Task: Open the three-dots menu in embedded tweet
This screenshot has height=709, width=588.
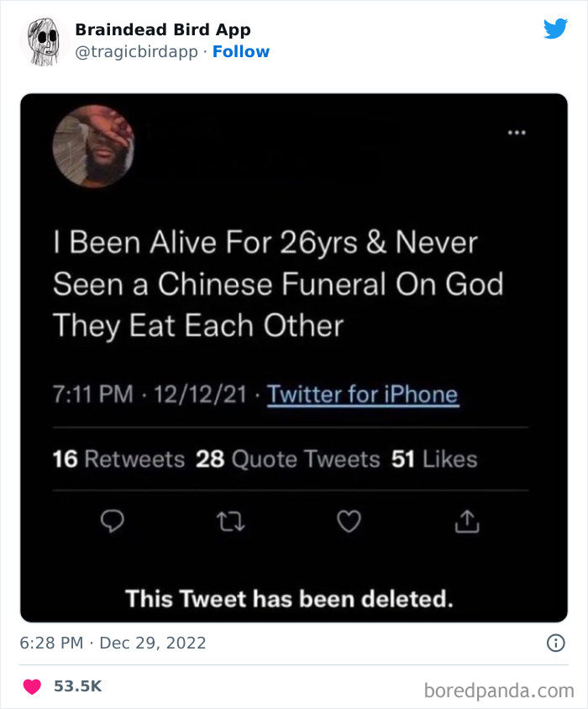Action: (516, 133)
